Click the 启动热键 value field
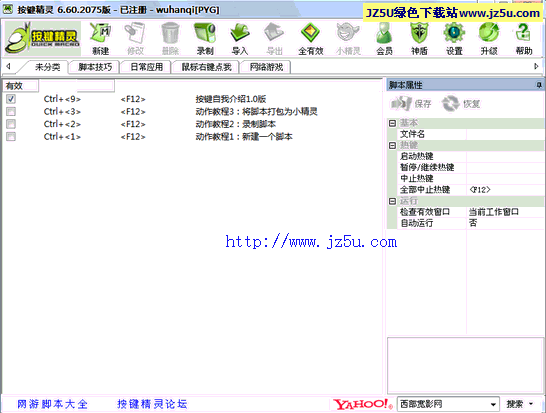This screenshot has width=546, height=413. 505,156
